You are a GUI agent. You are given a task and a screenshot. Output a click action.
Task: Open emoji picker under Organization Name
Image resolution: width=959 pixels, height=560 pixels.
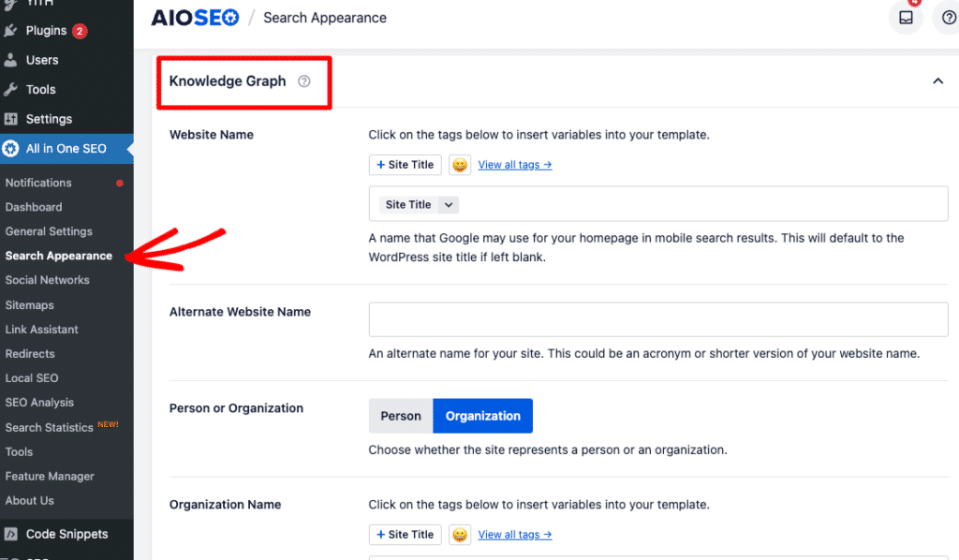460,535
